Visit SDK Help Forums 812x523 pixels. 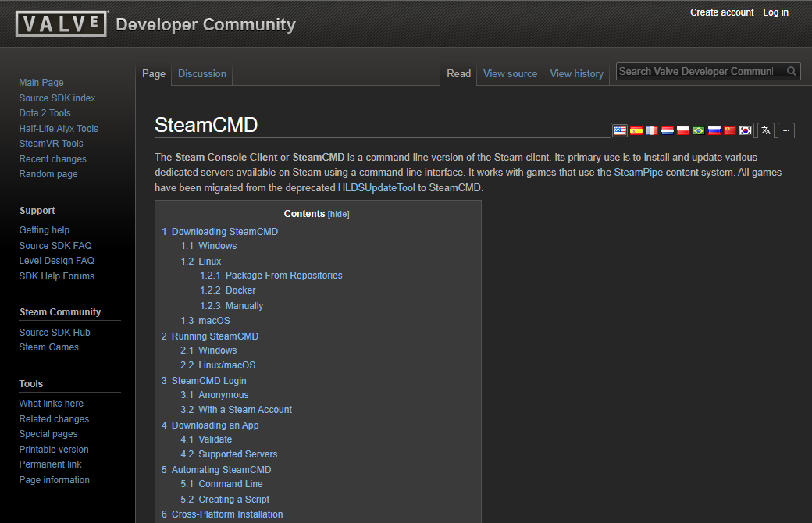[x=56, y=276]
